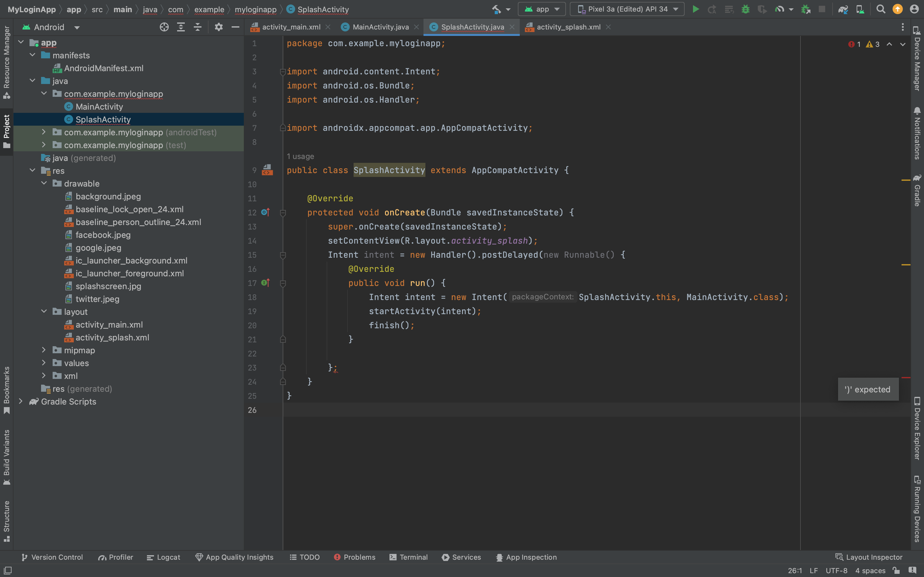
Task: Switch to the MainActivity.java tab
Action: pyautogui.click(x=380, y=27)
